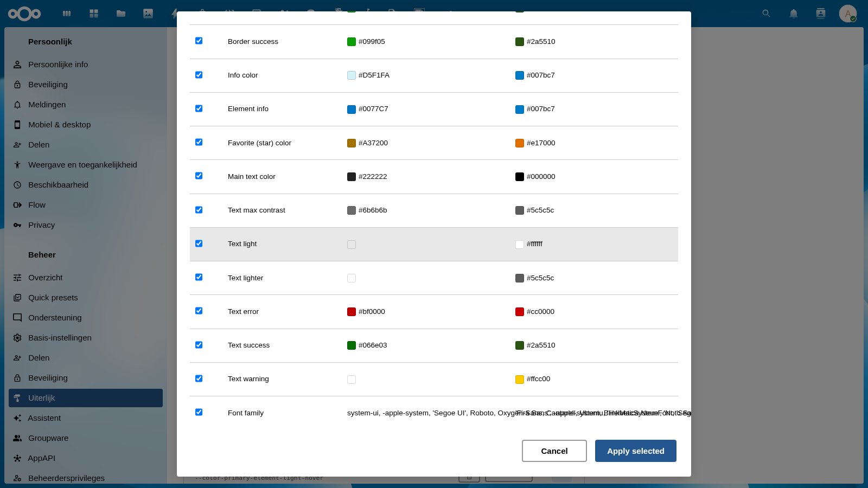
Task: Click the pale blue #D5F1FA Info color swatch
Action: (352, 75)
